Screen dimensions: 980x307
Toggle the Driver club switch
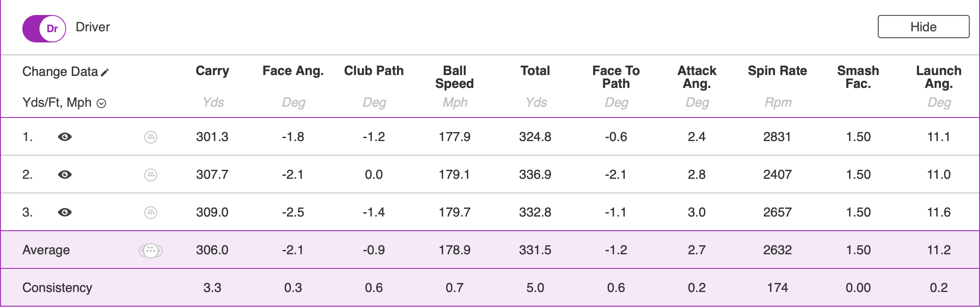point(44,28)
